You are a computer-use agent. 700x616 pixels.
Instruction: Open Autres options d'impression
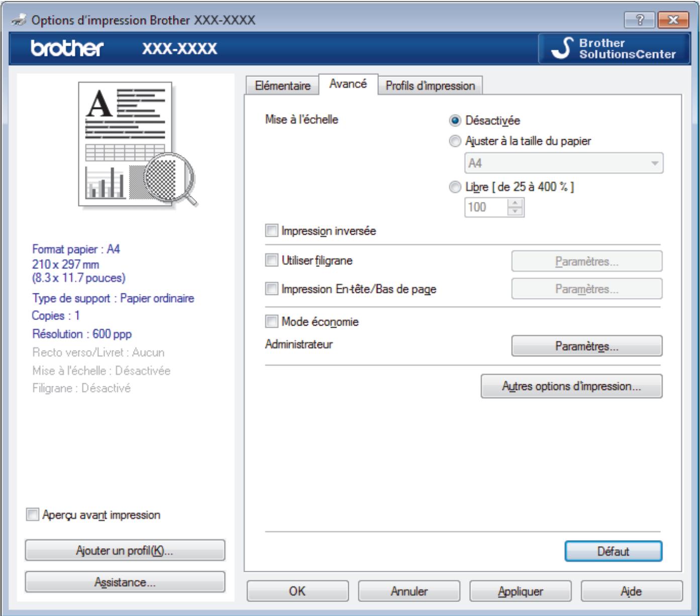[572, 386]
